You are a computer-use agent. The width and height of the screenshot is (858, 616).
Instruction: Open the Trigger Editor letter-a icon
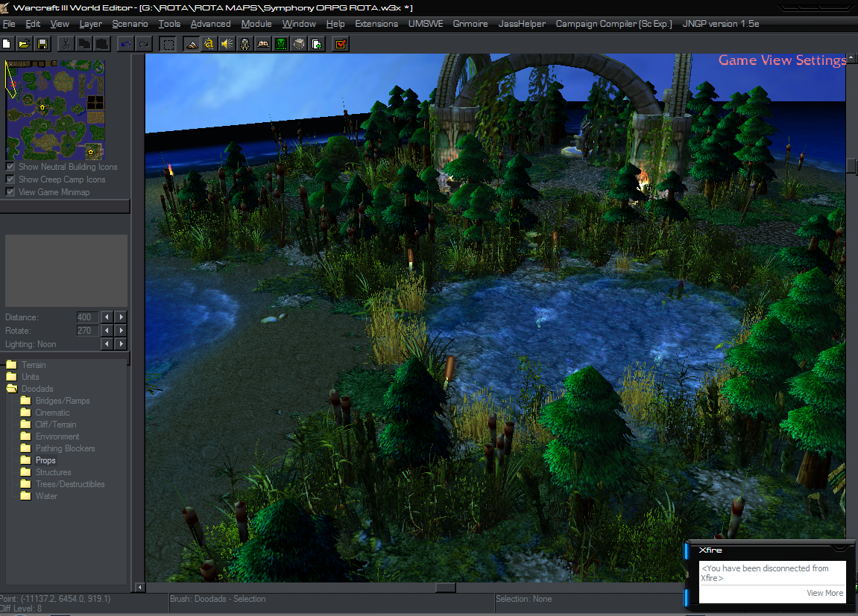click(209, 44)
